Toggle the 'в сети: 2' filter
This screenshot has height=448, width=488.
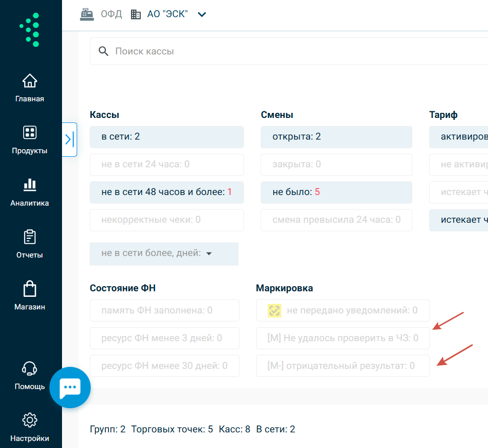point(166,137)
